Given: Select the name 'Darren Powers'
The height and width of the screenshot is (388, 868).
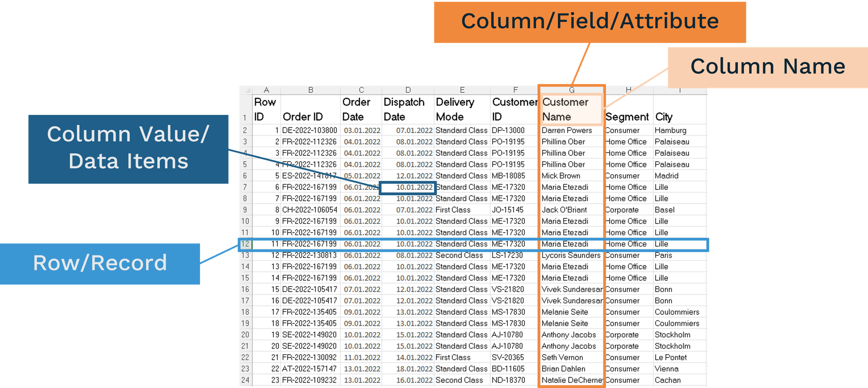Looking at the screenshot, I should pos(572,130).
